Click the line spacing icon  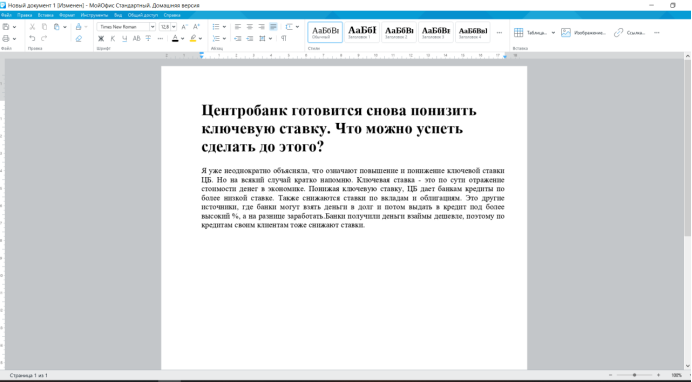(289, 27)
